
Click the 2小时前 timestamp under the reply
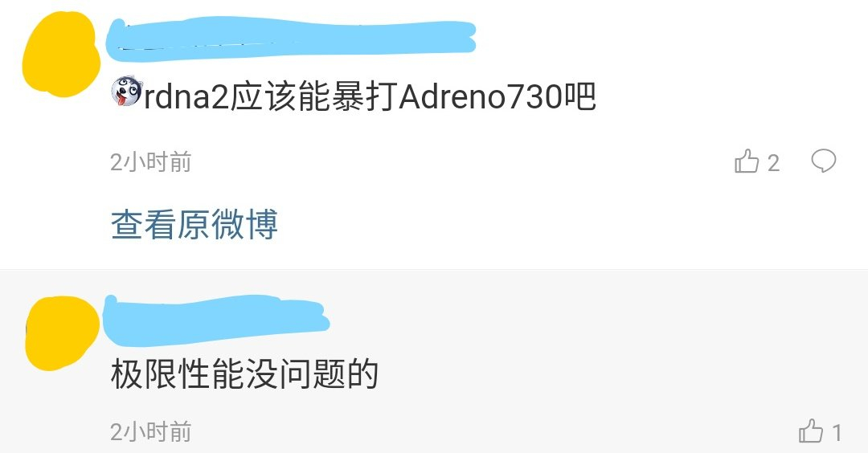click(150, 431)
